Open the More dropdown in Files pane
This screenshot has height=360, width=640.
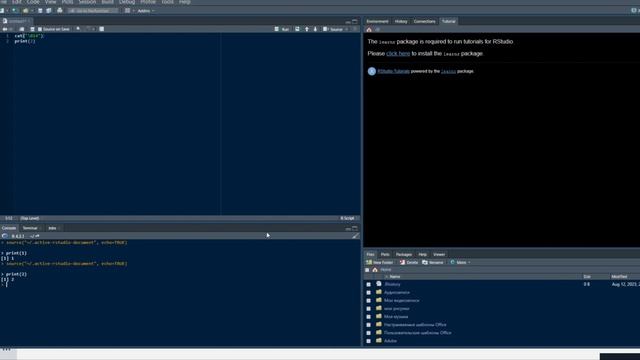tap(460, 262)
